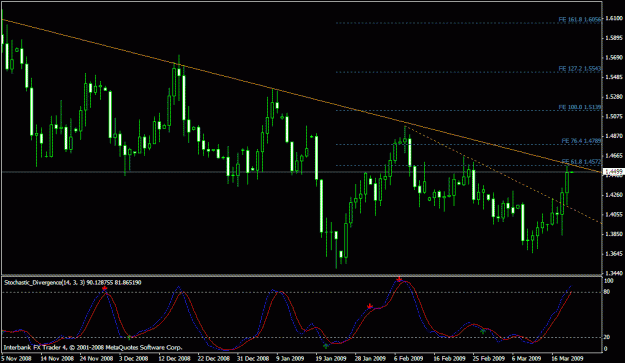Screen dimensions: 625x363
Task: Click the green divergence arrow above 25 Feb 2009
Action: click(483, 331)
